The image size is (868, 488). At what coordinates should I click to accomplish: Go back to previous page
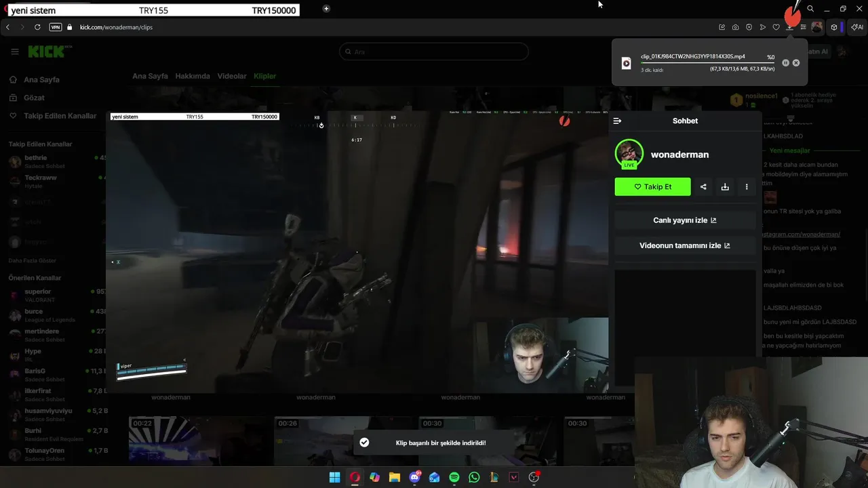[7, 27]
